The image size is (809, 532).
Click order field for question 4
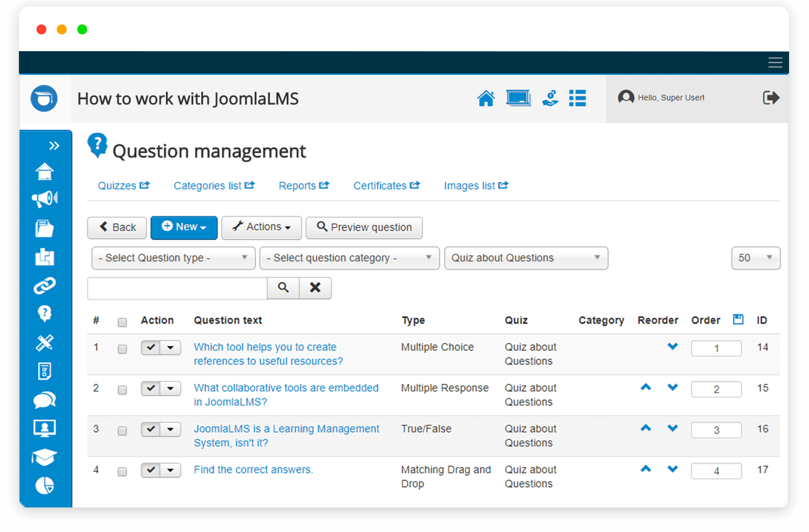716,471
